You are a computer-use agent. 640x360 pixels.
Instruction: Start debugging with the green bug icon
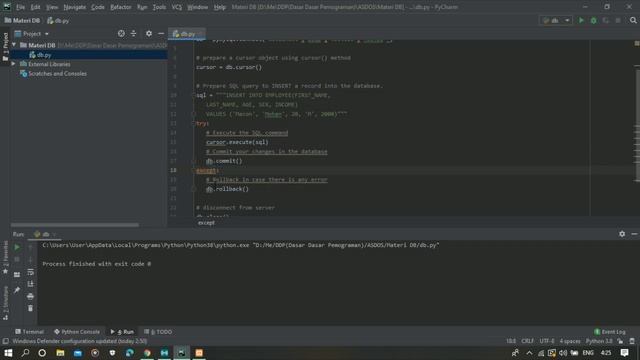tap(593, 20)
